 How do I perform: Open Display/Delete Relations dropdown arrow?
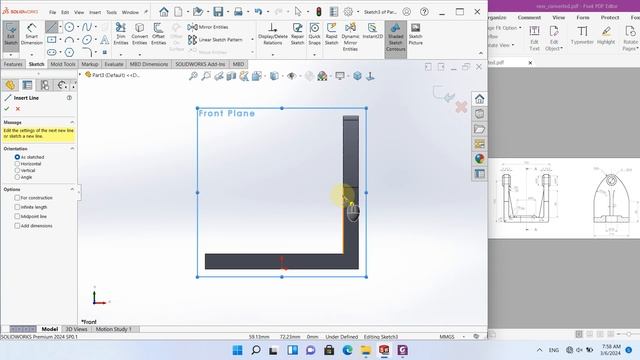(273, 54)
